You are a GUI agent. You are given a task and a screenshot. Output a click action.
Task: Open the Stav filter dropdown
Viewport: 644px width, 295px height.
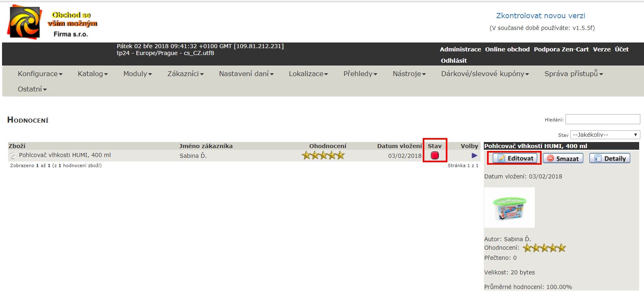pos(605,135)
